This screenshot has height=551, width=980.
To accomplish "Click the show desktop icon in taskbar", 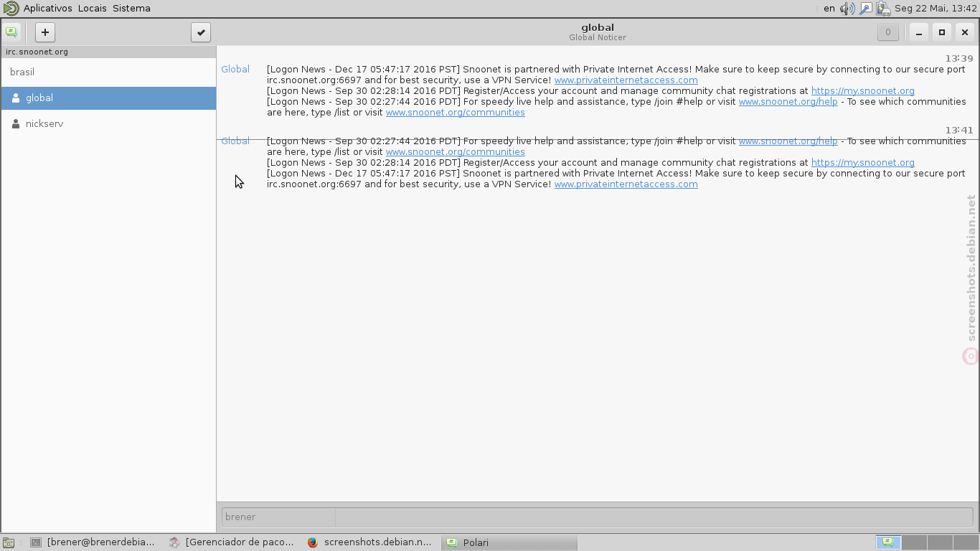I will (x=9, y=542).
